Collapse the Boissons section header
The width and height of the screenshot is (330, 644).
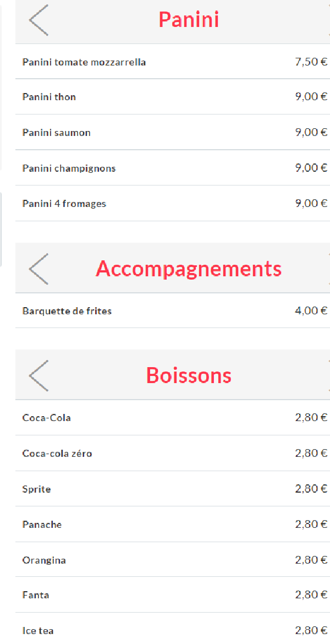173,375
